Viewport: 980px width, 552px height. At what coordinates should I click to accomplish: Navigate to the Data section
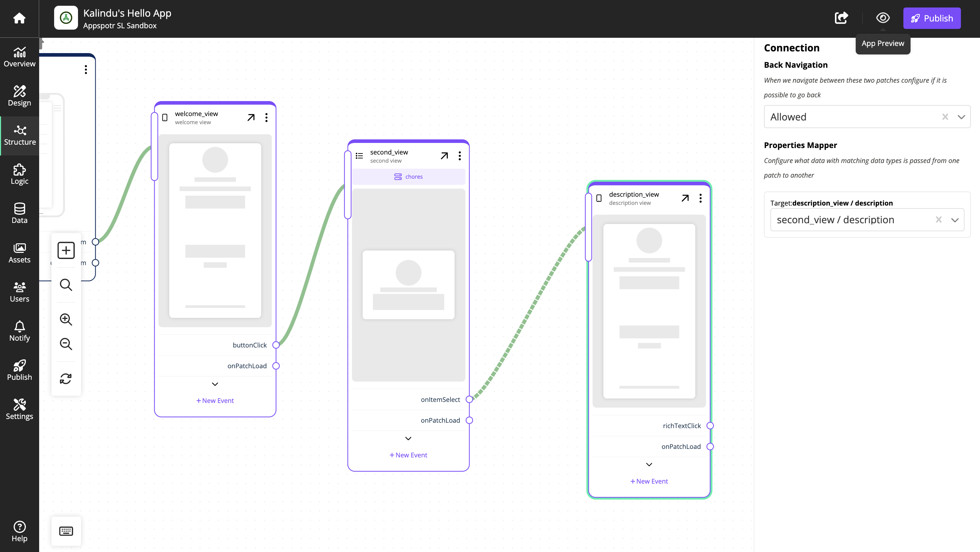pyautogui.click(x=19, y=214)
